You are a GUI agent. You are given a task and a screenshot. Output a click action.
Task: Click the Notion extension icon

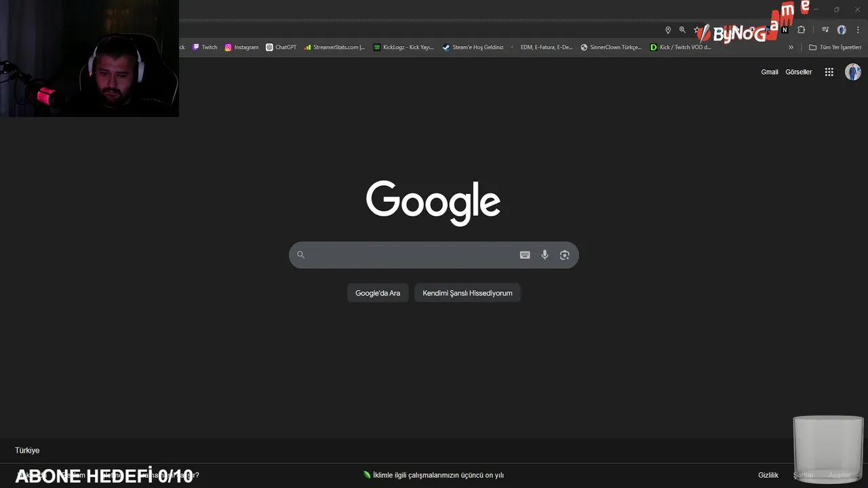(x=785, y=30)
